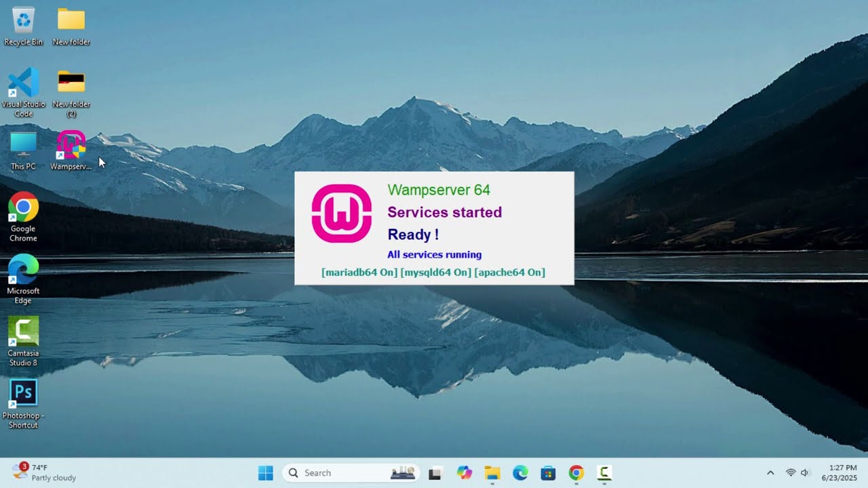The height and width of the screenshot is (488, 868).
Task: Open the Wi-Fi network tray icon
Action: coord(791,473)
